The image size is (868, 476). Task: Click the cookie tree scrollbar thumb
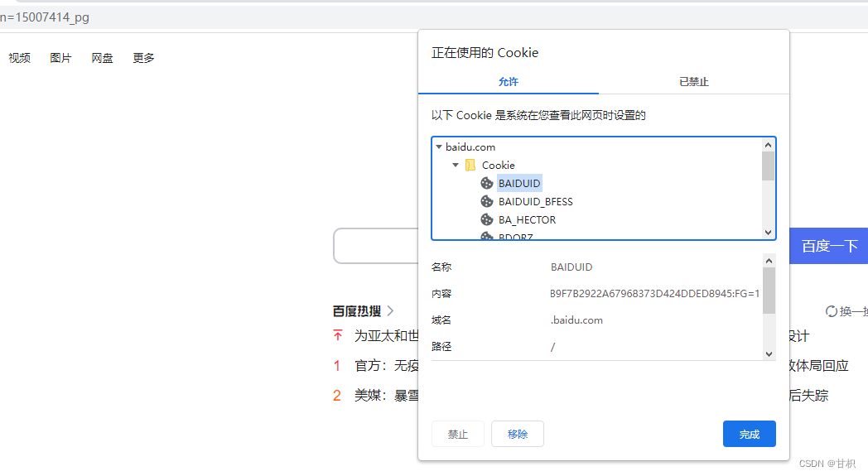(768, 166)
